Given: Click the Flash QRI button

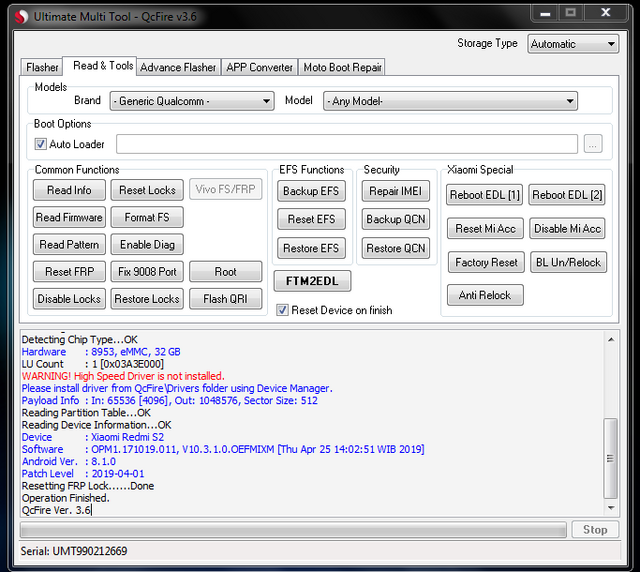Looking at the screenshot, I should coord(225,299).
